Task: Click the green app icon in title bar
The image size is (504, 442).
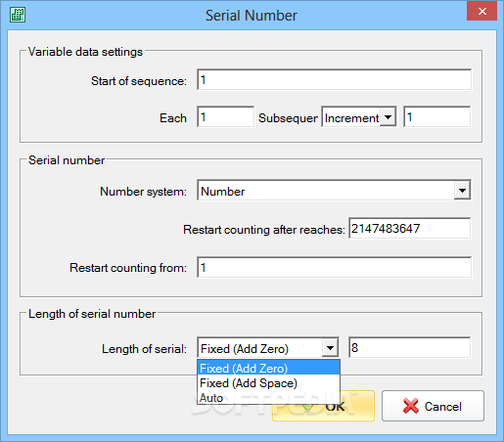Action: (x=18, y=15)
